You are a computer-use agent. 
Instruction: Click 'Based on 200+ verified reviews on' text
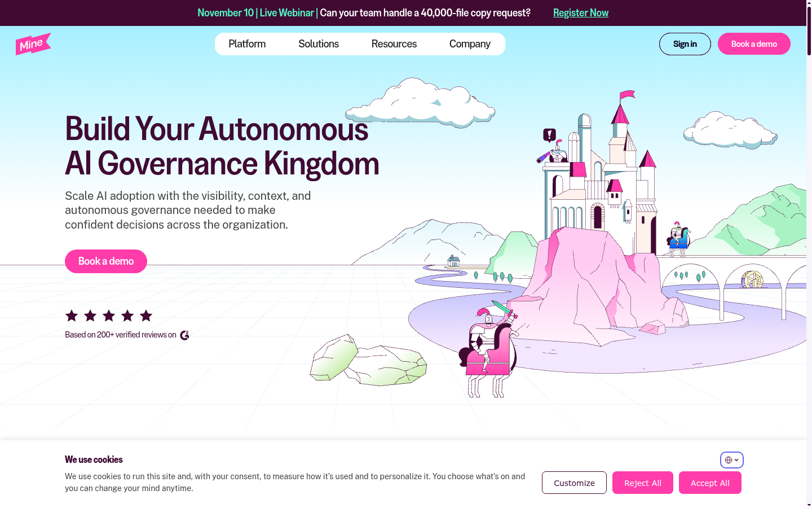pos(121,335)
